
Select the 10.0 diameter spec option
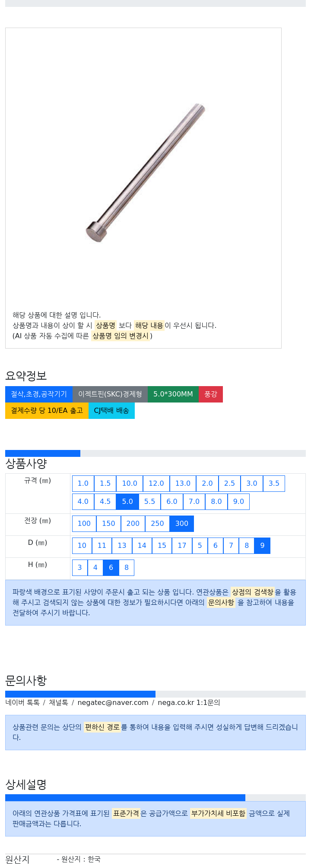pyautogui.click(x=130, y=484)
